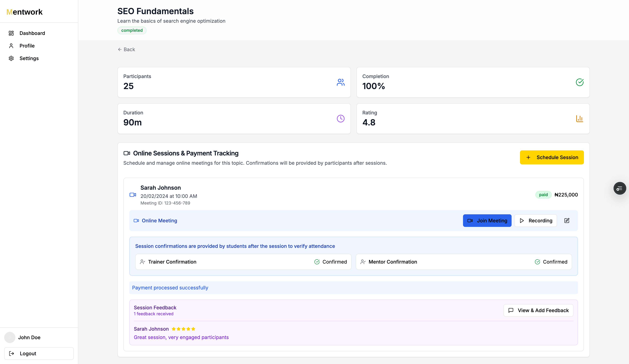The image size is (629, 364).
Task: Go to Profile in the sidebar
Action: (x=27, y=46)
